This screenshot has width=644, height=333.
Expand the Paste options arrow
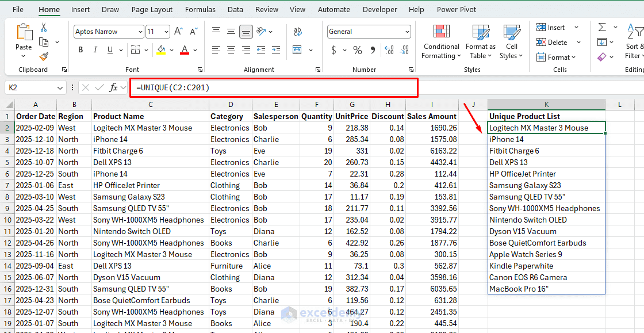(x=24, y=57)
